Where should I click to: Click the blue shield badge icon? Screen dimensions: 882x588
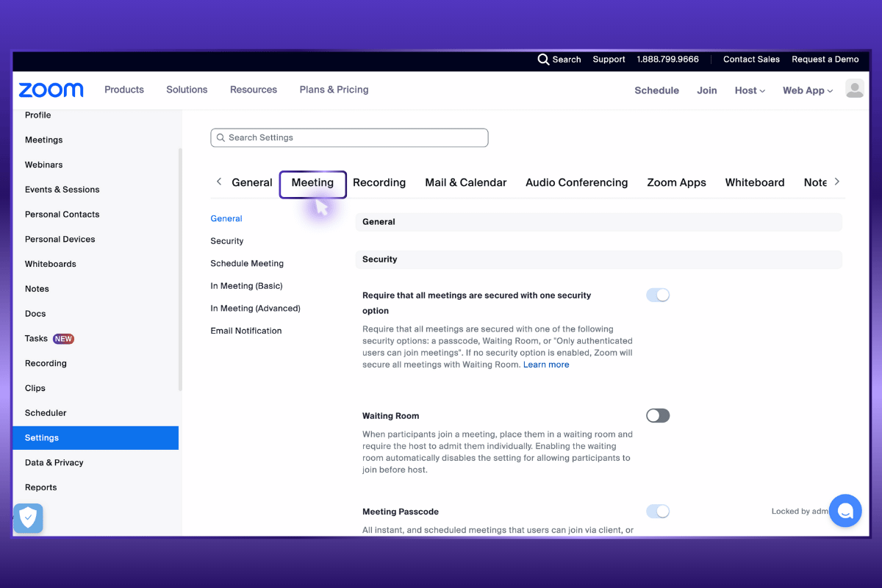pos(28,518)
